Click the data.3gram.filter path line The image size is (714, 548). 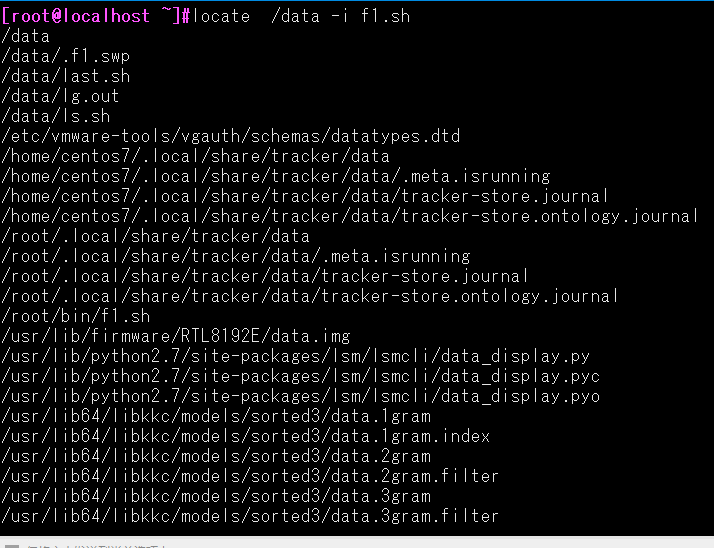(x=250, y=517)
